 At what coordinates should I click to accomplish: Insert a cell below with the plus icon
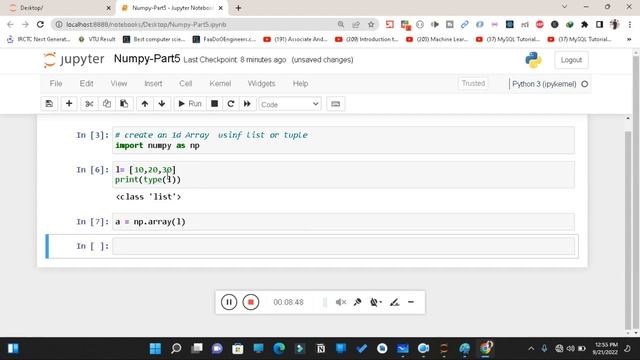pyautogui.click(x=69, y=104)
